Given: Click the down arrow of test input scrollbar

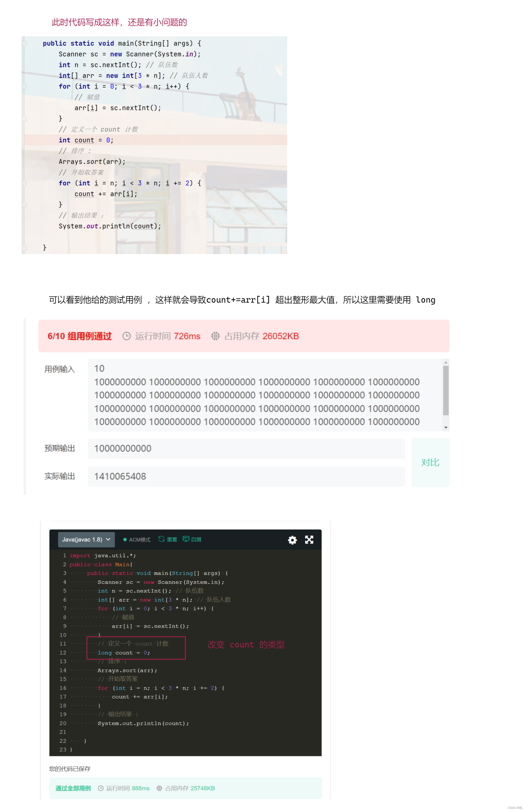Looking at the screenshot, I should pos(446,427).
